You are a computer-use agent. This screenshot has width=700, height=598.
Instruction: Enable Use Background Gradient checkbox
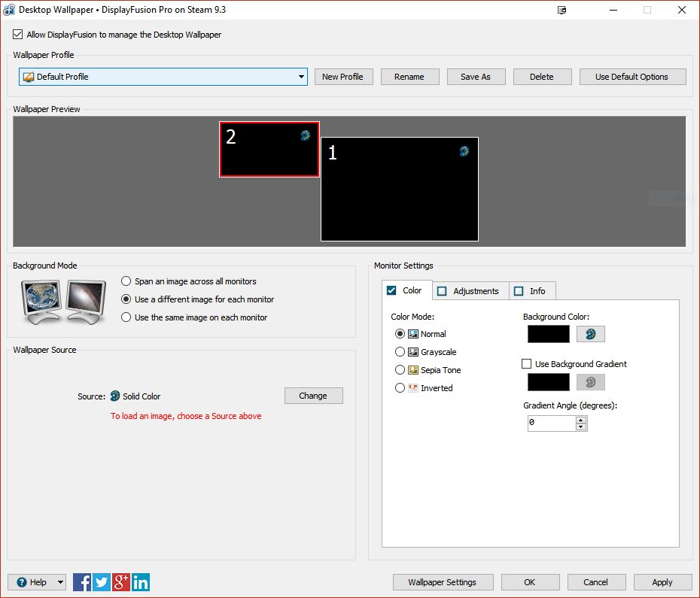[527, 364]
